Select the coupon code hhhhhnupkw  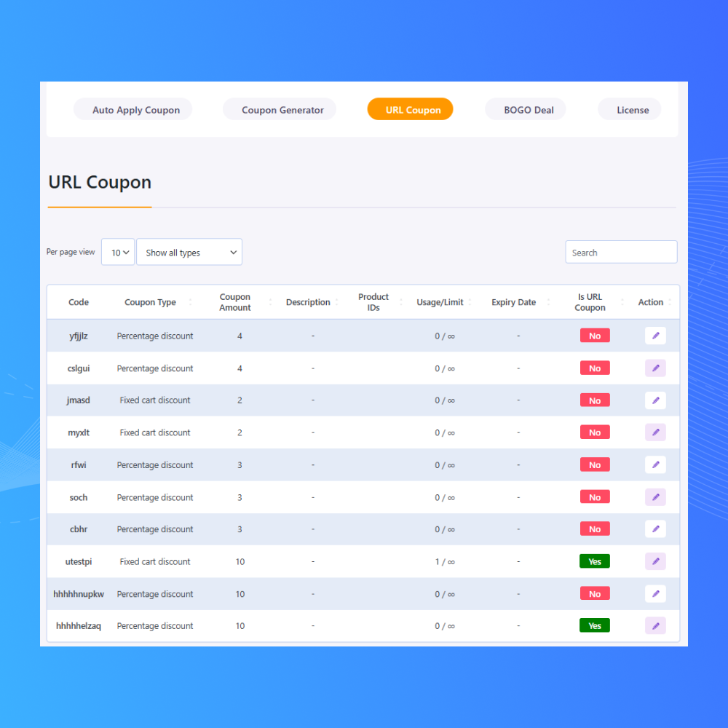(79, 594)
